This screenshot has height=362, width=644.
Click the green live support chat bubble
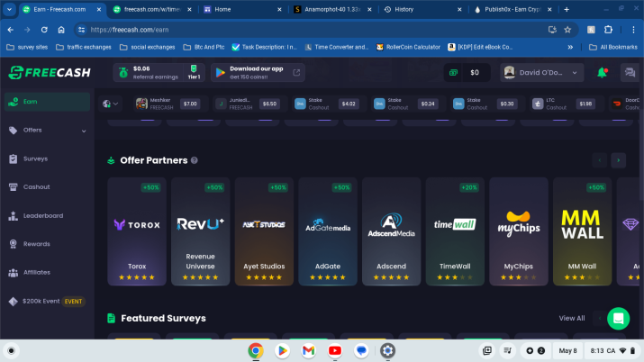(x=618, y=318)
